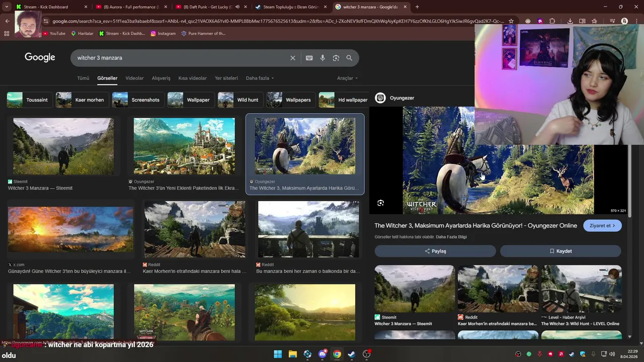Open new browser tab plus button

[x=417, y=7]
